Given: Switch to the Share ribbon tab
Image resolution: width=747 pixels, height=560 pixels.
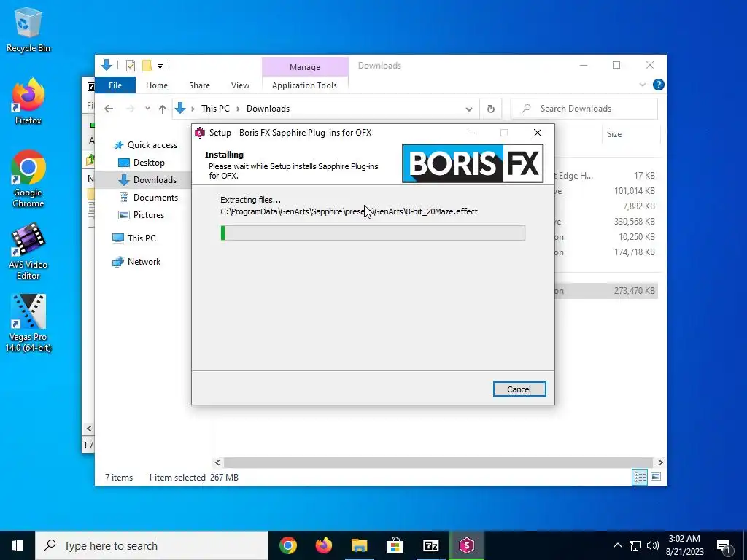Looking at the screenshot, I should coord(199,85).
